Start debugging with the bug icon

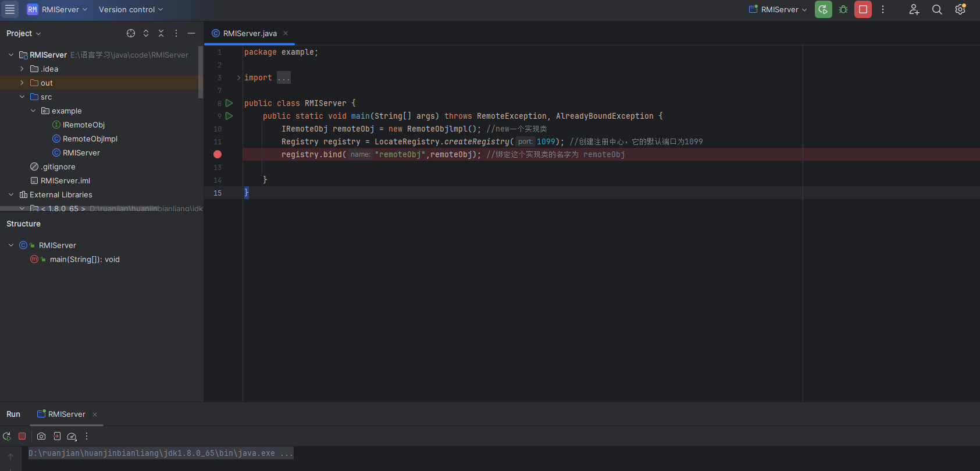[843, 9]
